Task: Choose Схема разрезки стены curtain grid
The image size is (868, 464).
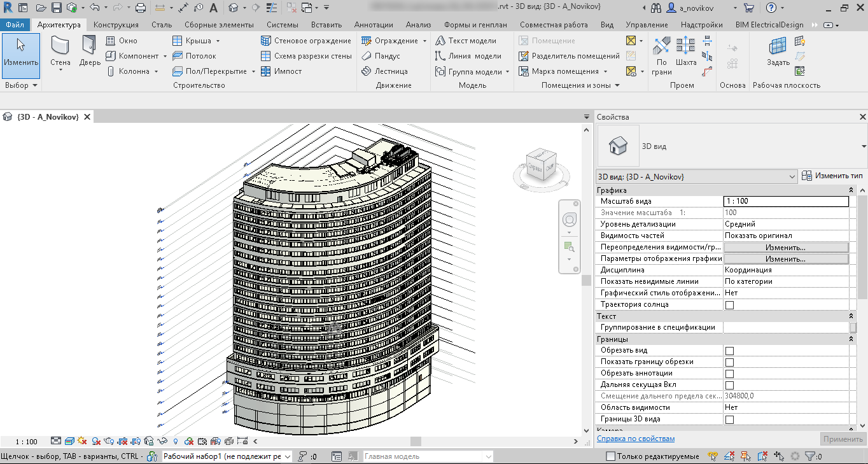Action: point(306,56)
